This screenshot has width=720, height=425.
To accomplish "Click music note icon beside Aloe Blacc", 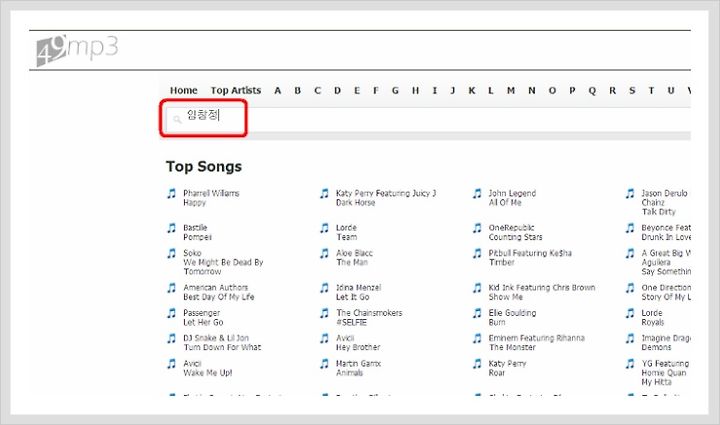I will 324,253.
